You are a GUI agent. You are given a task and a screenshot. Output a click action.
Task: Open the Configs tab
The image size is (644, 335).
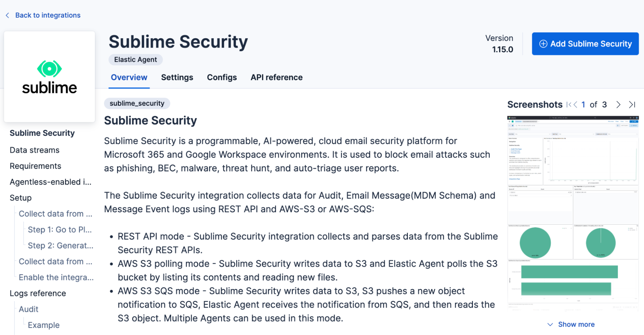click(x=222, y=77)
